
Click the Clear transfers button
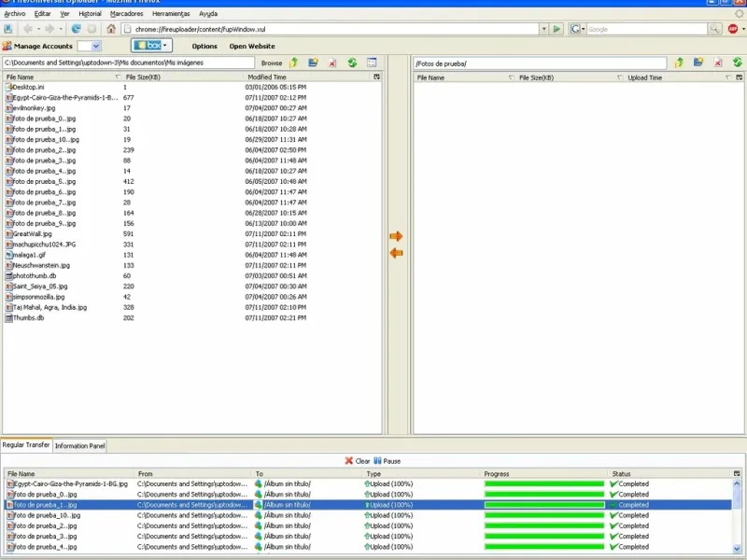[x=358, y=461]
